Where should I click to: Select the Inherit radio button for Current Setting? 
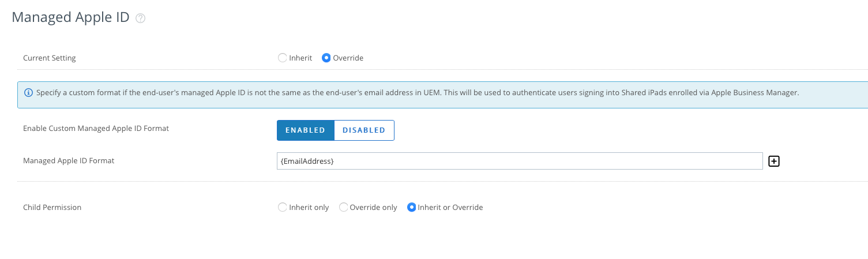[x=283, y=58]
